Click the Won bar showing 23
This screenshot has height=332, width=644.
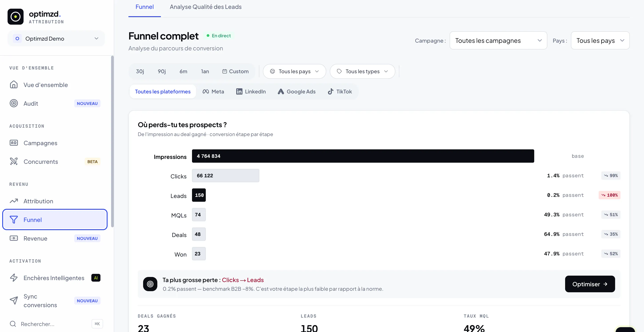coord(199,254)
